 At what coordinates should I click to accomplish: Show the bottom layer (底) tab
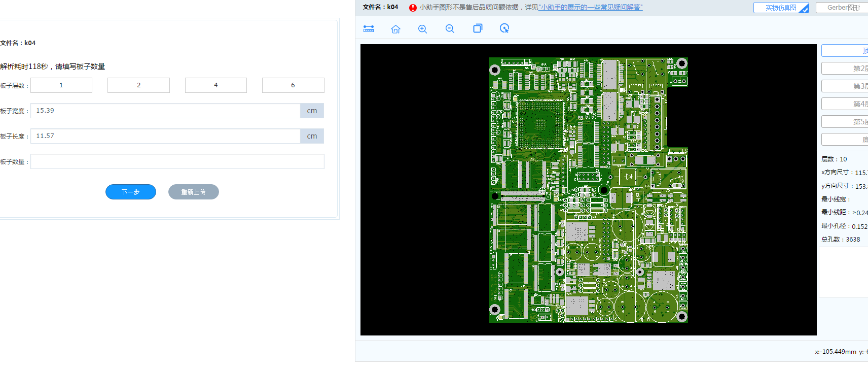(845, 140)
